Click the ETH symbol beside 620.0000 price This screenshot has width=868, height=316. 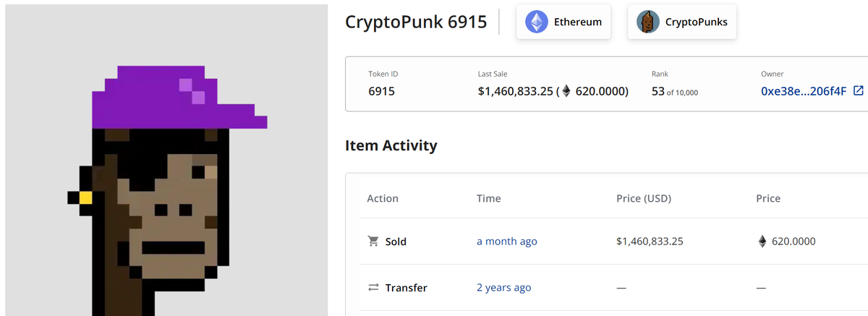762,242
